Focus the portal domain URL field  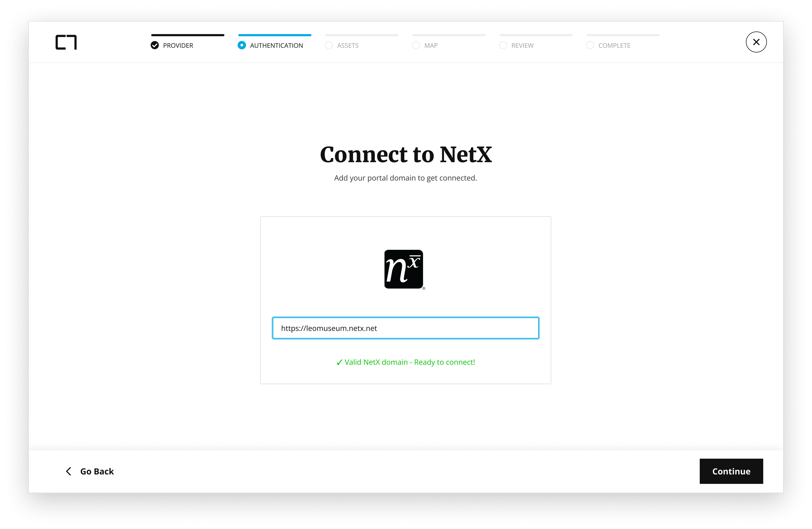click(x=406, y=328)
